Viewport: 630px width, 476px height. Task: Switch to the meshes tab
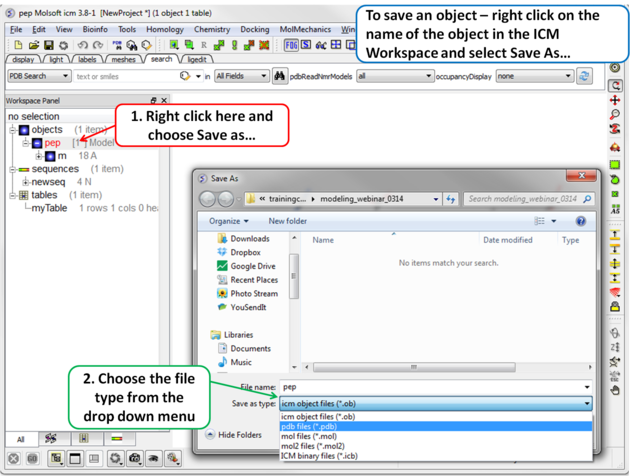click(122, 60)
